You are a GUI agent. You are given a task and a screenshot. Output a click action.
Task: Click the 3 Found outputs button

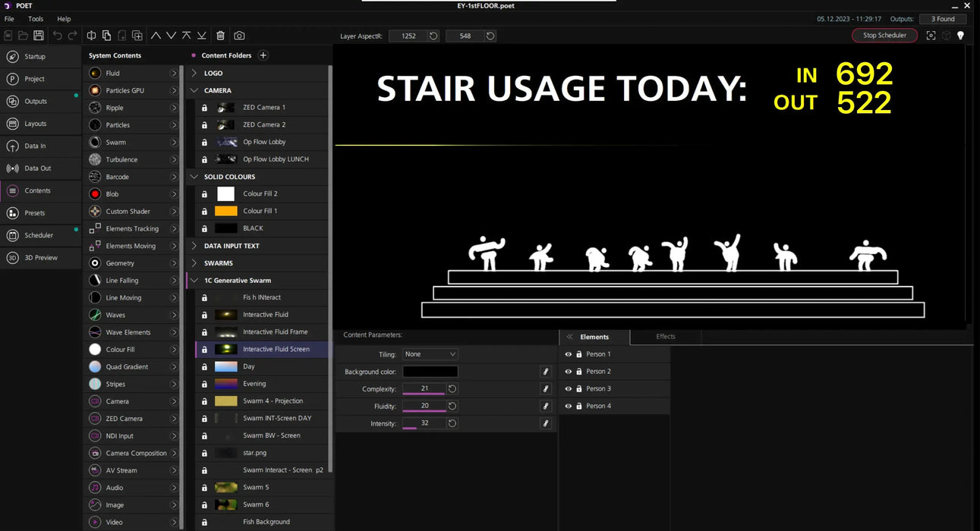943,19
